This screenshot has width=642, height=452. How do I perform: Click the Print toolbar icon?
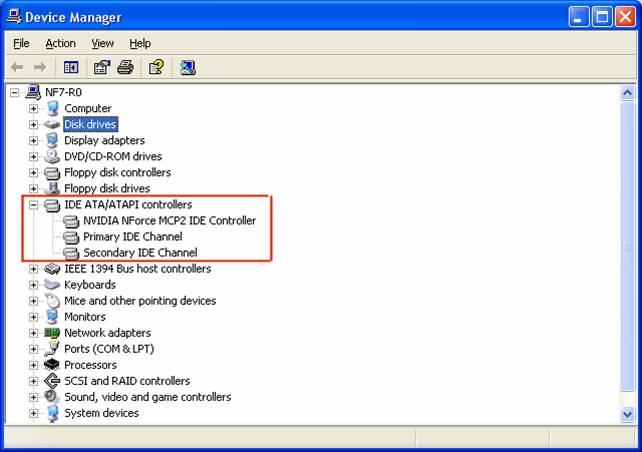point(125,67)
